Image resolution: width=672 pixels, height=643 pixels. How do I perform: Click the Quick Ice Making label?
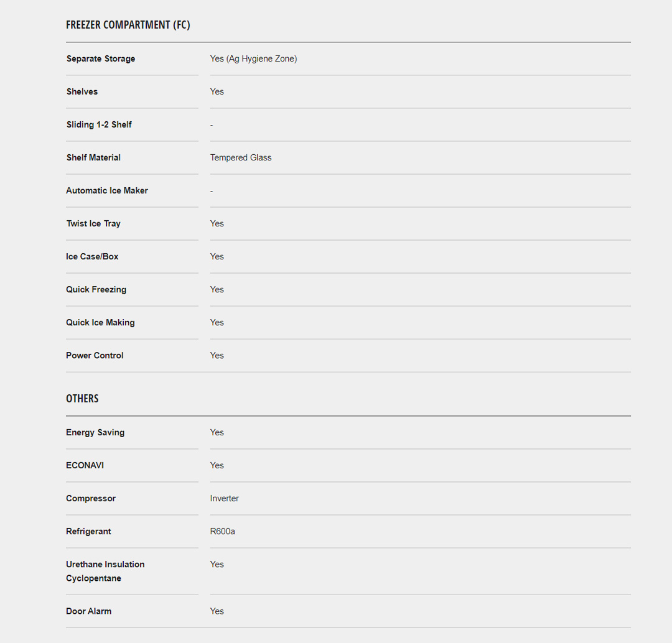click(x=100, y=322)
